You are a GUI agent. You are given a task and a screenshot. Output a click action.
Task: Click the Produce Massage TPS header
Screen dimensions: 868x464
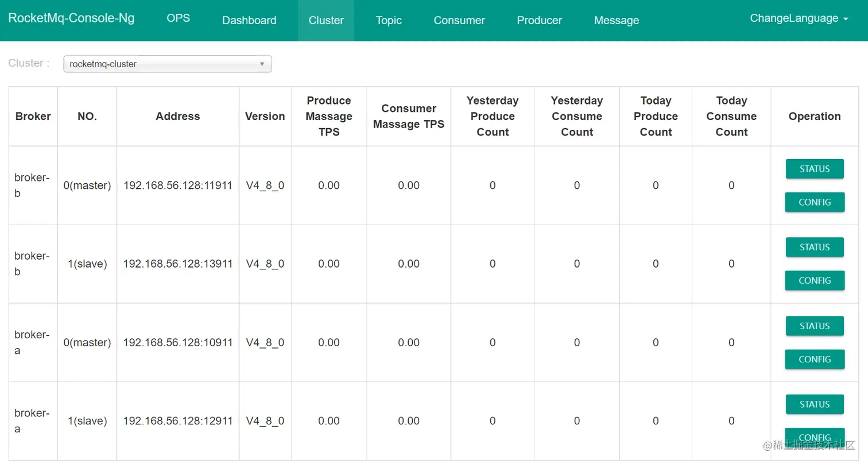pyautogui.click(x=329, y=116)
